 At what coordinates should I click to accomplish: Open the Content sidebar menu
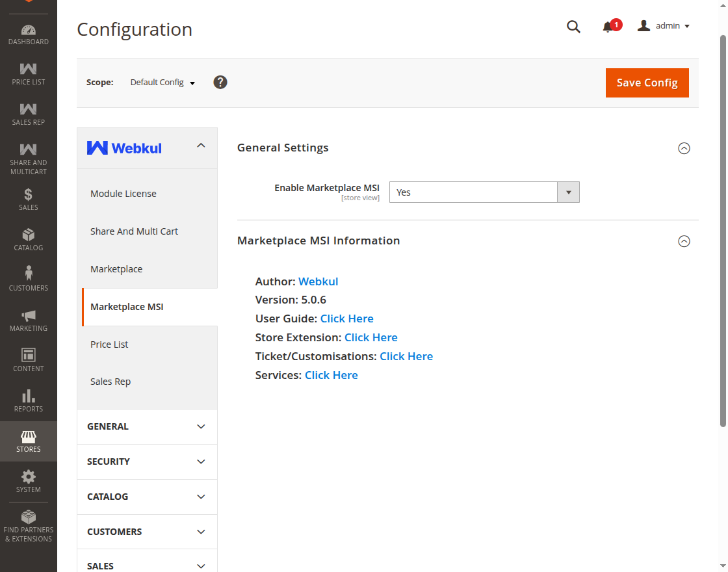pyautogui.click(x=29, y=361)
